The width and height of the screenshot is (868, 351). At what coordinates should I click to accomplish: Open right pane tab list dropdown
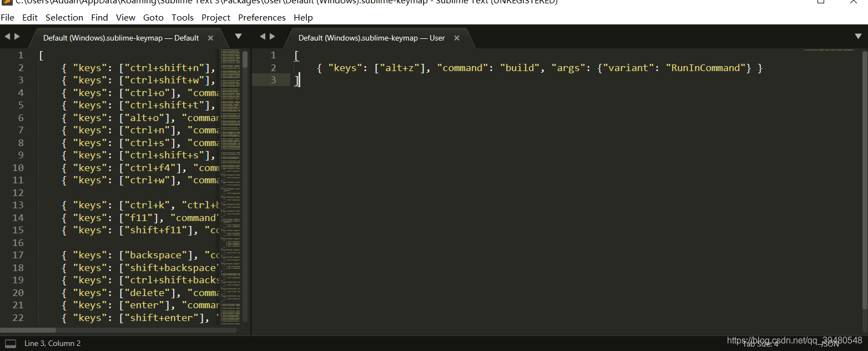click(859, 37)
